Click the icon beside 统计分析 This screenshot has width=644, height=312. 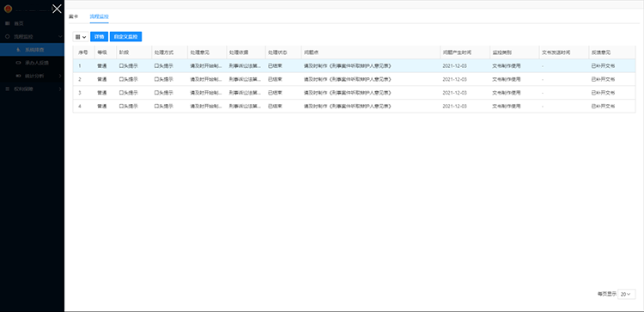click(18, 76)
